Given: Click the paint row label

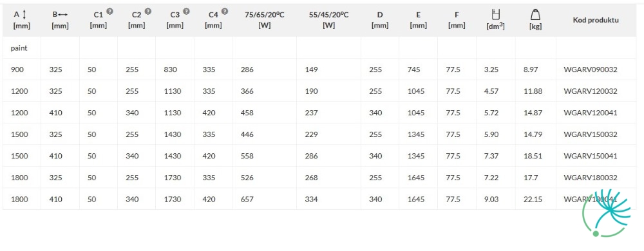Looking at the screenshot, I should pyautogui.click(x=19, y=48).
